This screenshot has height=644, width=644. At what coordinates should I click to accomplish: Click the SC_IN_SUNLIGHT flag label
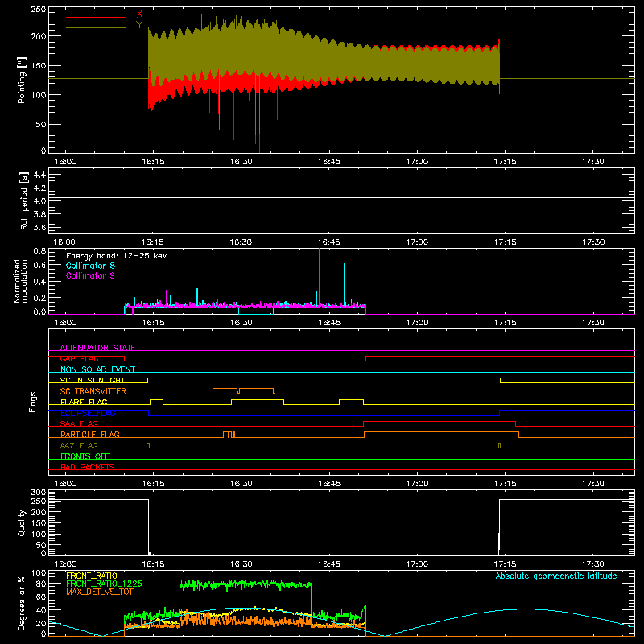pyautogui.click(x=93, y=380)
